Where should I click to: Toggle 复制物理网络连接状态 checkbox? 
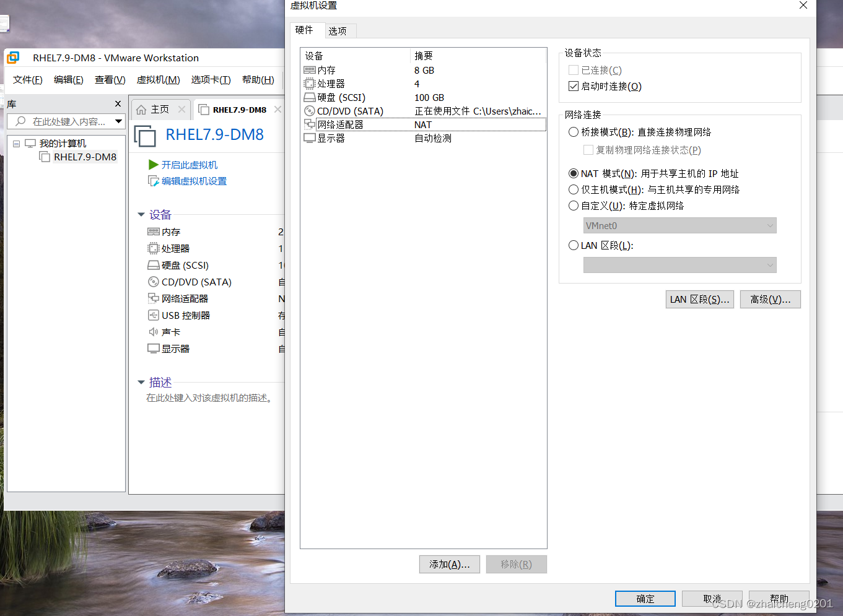(x=588, y=150)
